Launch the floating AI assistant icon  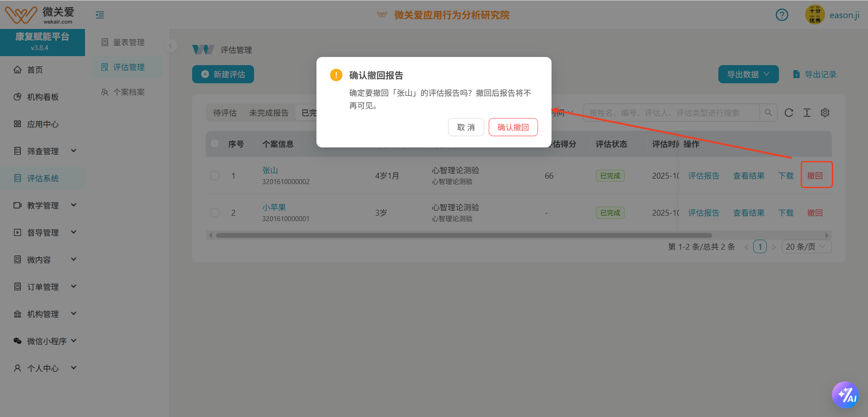click(x=846, y=394)
